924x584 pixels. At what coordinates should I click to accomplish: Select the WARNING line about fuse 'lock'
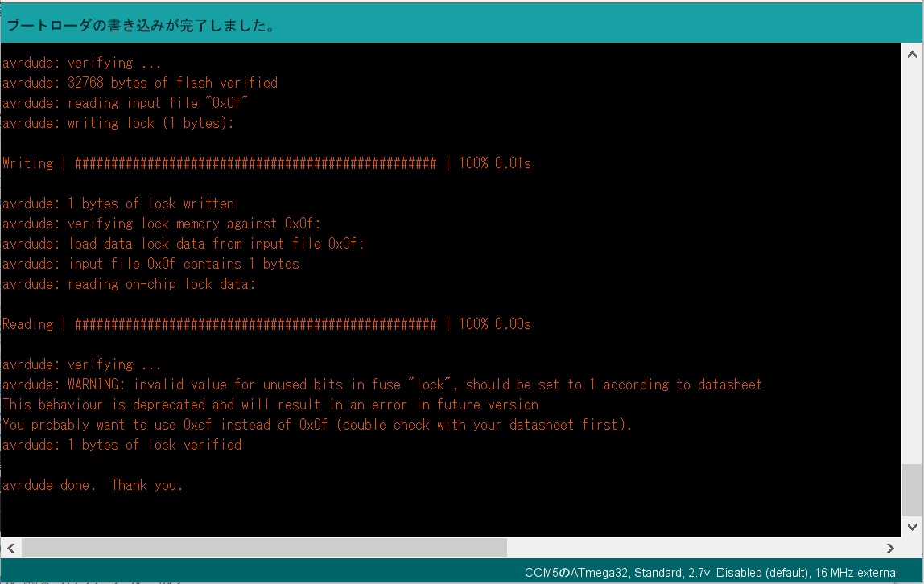point(382,384)
